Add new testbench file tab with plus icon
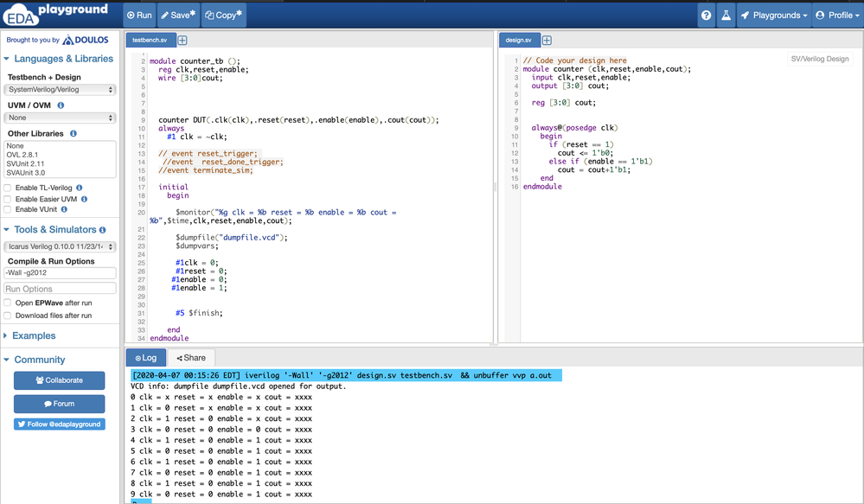This screenshot has height=504, width=864. click(x=182, y=40)
